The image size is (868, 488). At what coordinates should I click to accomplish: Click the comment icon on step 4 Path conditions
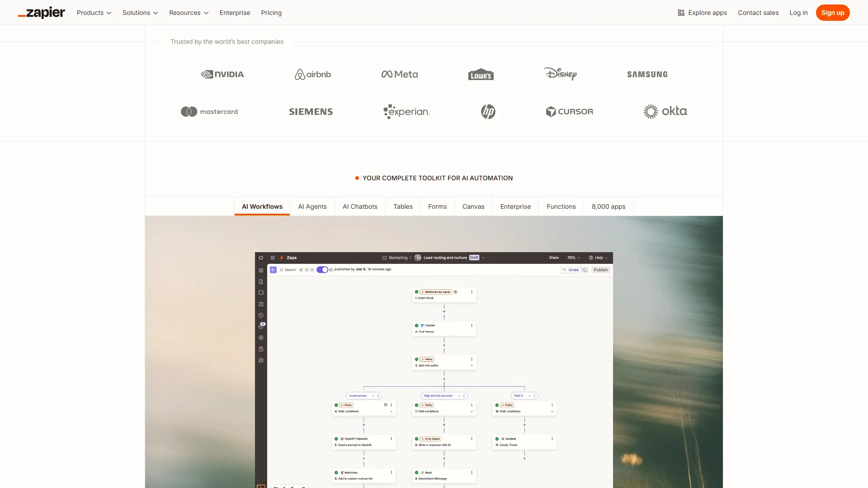pos(386,405)
